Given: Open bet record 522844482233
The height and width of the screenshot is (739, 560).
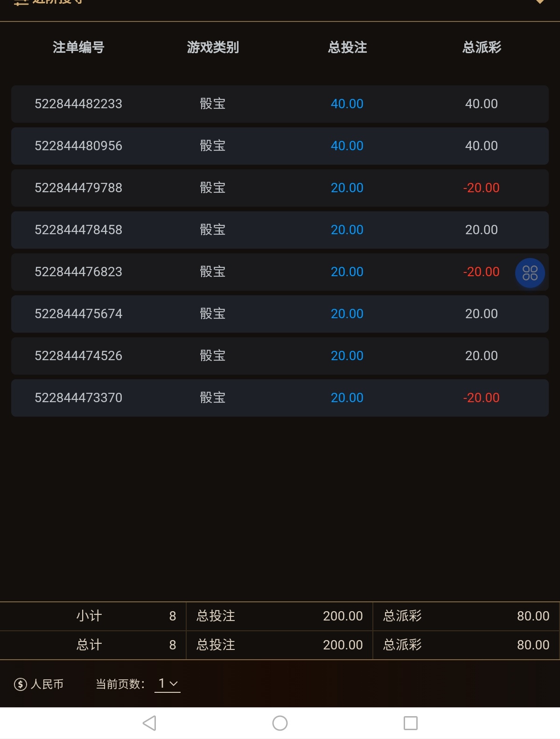Looking at the screenshot, I should (x=78, y=104).
